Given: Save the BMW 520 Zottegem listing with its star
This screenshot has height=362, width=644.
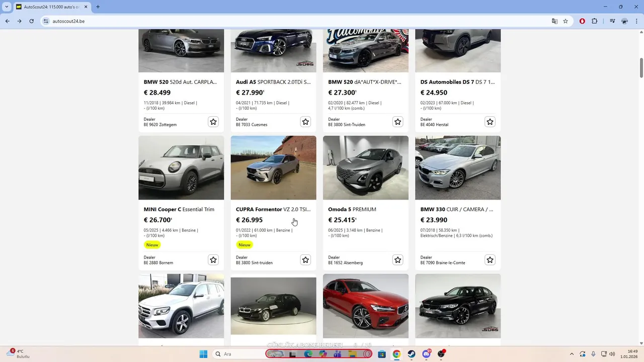Looking at the screenshot, I should pyautogui.click(x=213, y=122).
